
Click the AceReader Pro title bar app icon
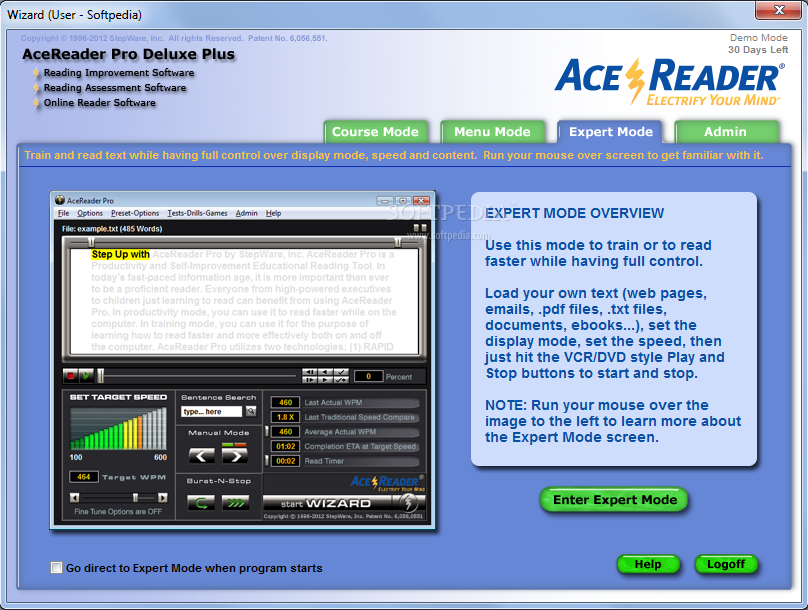(x=60, y=200)
